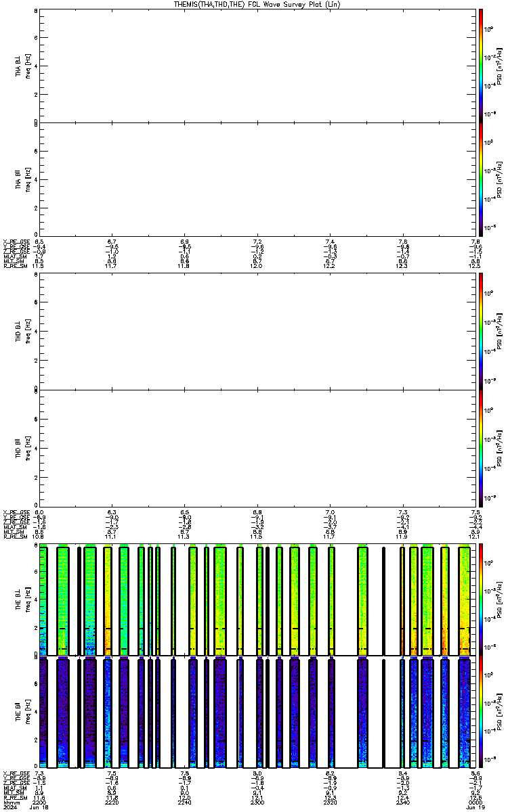Click the colorbar beside the THD BL panel
The width and height of the screenshot is (508, 812).
[480, 332]
